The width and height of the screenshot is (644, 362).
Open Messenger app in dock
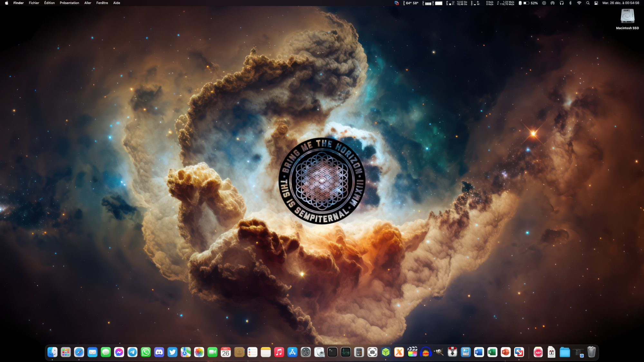click(119, 352)
